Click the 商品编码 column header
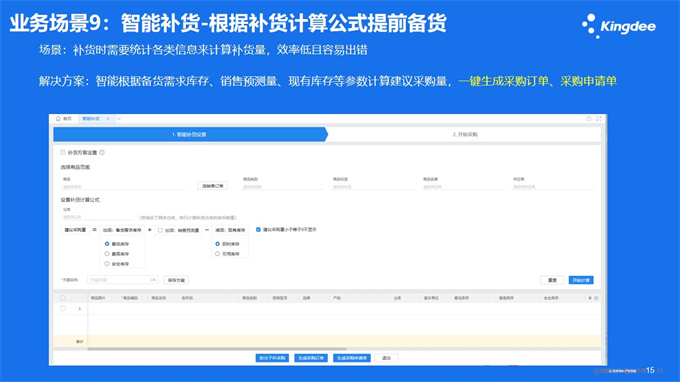 tap(129, 298)
